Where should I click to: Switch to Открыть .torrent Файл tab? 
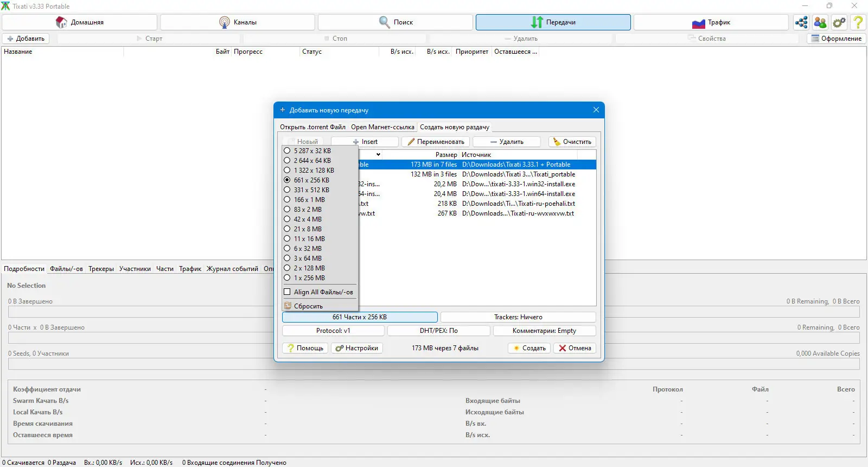click(312, 127)
